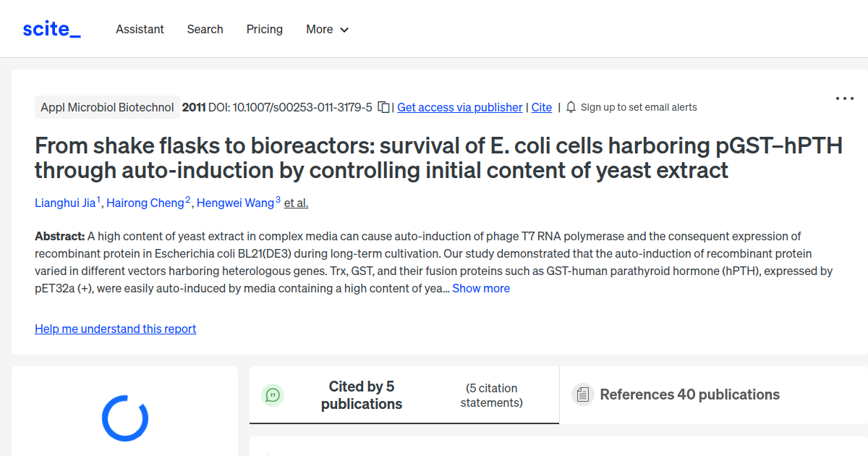Switch to the Cited by 5 publications tab

click(x=362, y=394)
